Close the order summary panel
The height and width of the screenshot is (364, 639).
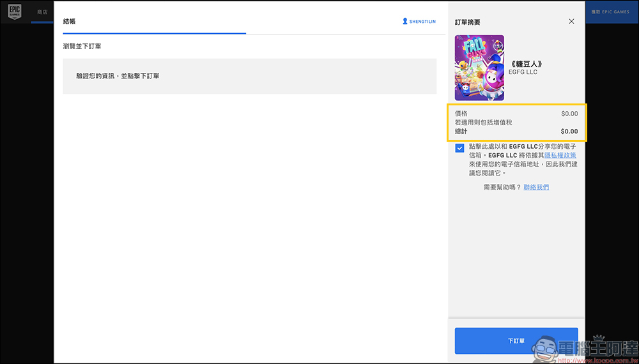[x=571, y=21]
